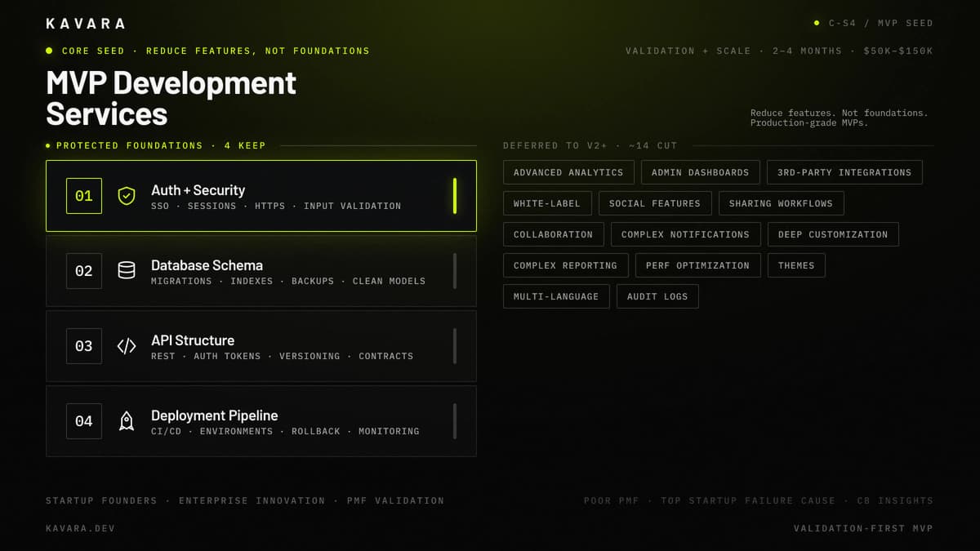
Task: Click the grey indicator bar on Deployment Pipeline card
Action: pyautogui.click(x=455, y=421)
